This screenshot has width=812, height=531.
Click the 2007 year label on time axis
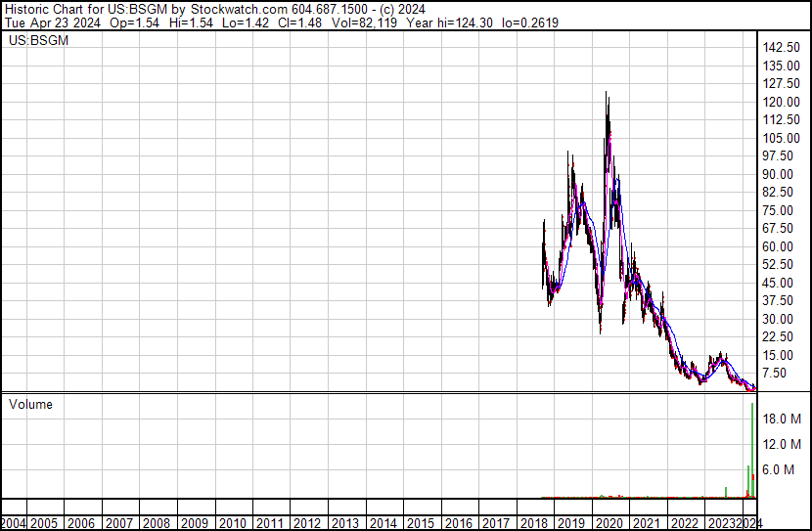pyautogui.click(x=119, y=524)
